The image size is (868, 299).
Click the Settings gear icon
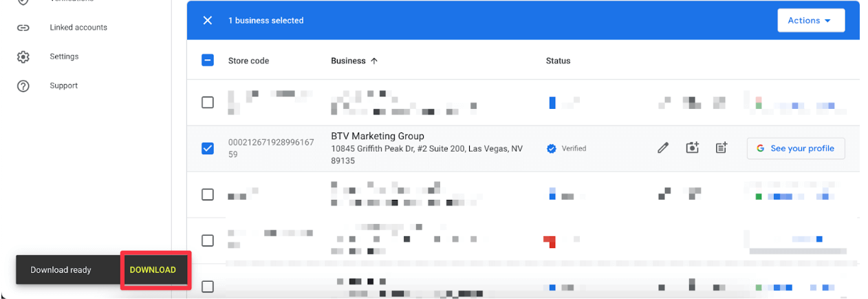pos(23,56)
